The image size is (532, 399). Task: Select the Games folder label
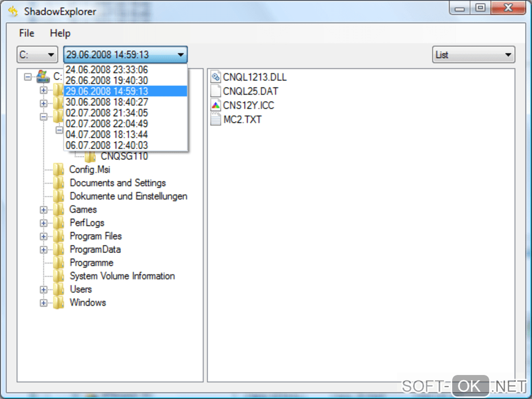pos(83,209)
